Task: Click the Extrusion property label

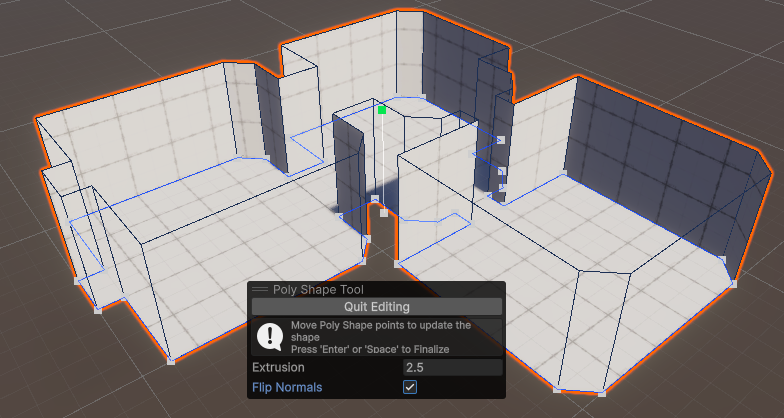Action: [x=278, y=368]
